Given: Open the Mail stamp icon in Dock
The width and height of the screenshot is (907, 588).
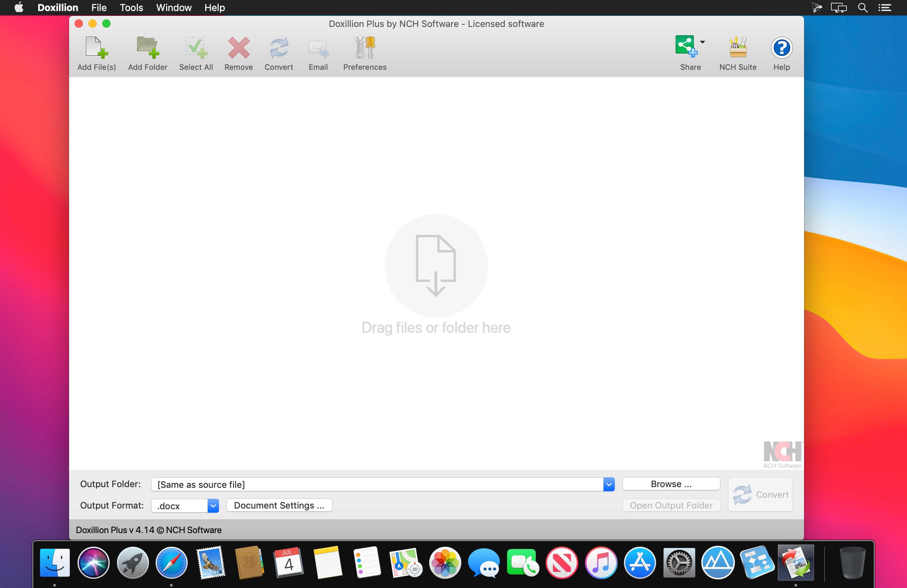Looking at the screenshot, I should (x=211, y=562).
